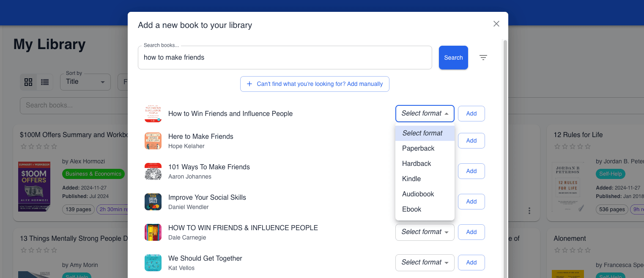Add How to Win Friends and Influence People

471,113
